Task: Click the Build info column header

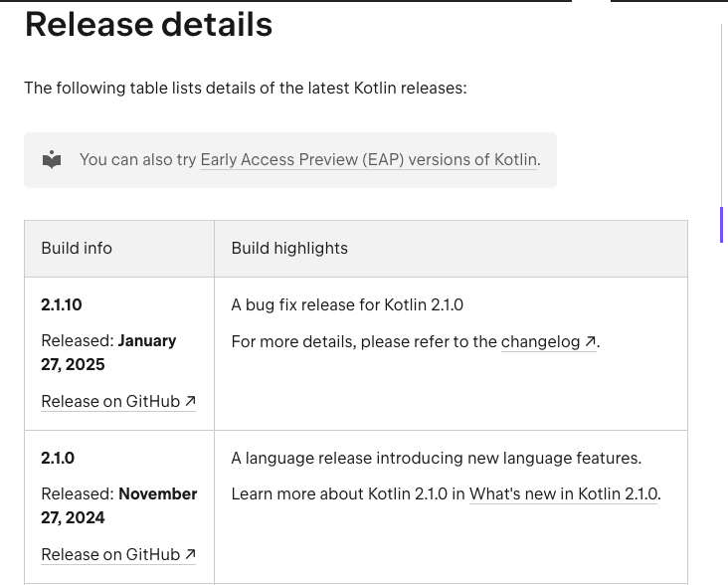Action: click(77, 248)
